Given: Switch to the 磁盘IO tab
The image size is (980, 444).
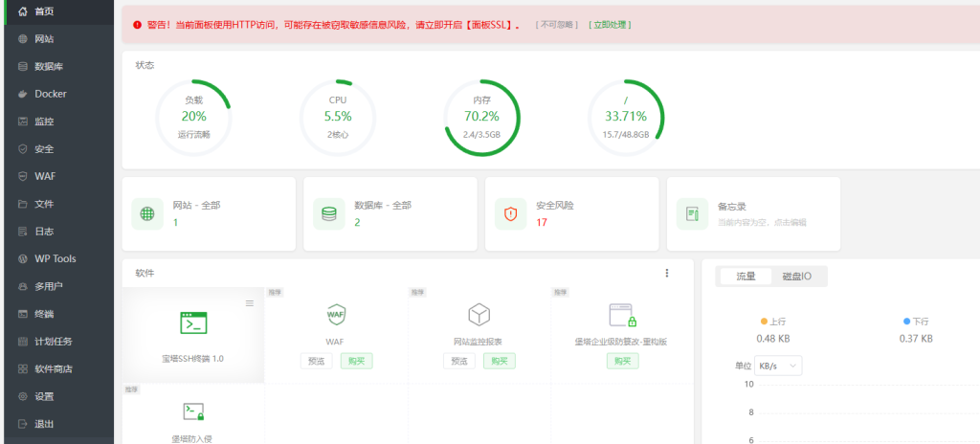Looking at the screenshot, I should click(x=797, y=277).
